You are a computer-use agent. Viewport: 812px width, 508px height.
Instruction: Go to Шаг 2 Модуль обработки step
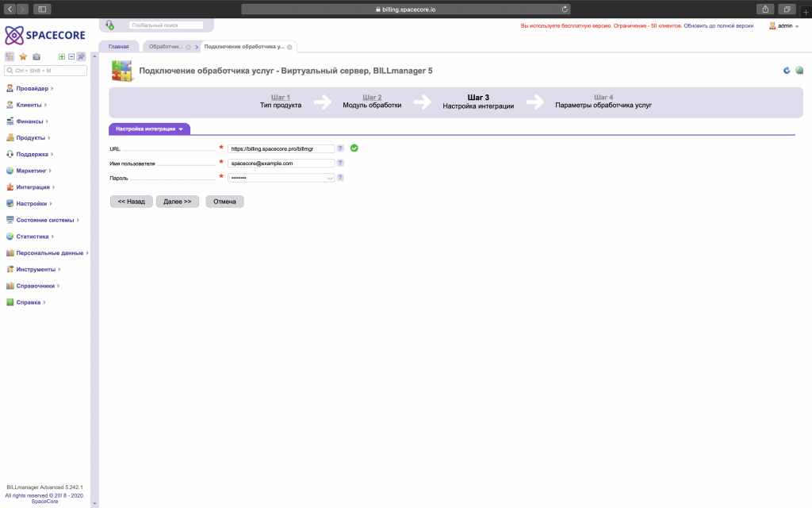(372, 101)
